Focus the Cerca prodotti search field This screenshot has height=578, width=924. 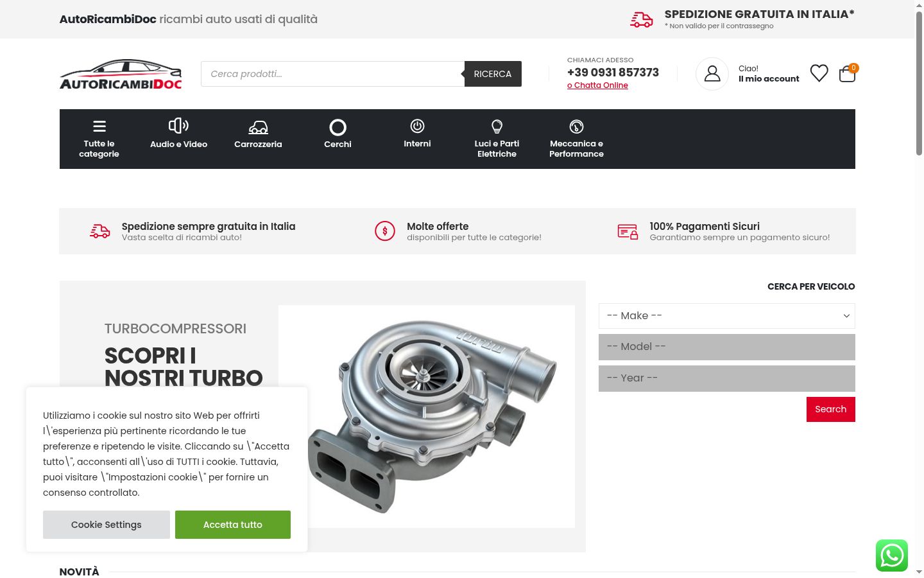[x=332, y=74]
